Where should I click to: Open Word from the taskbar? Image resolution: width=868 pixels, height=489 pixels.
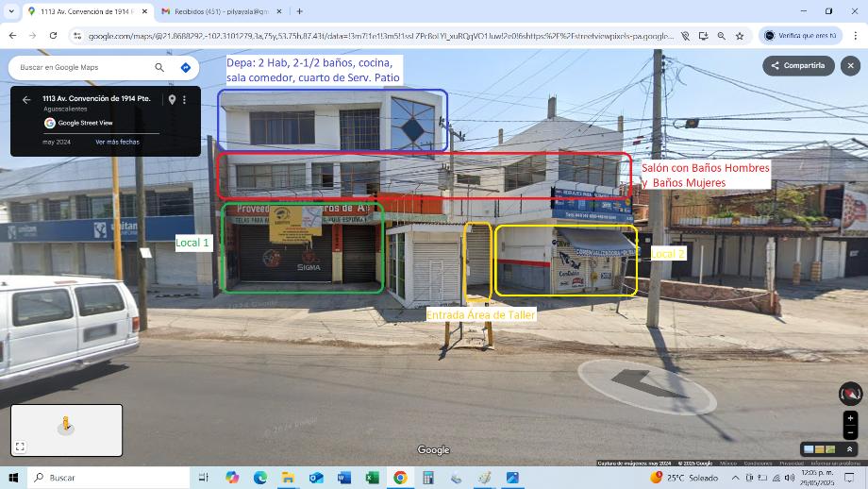pyautogui.click(x=344, y=478)
